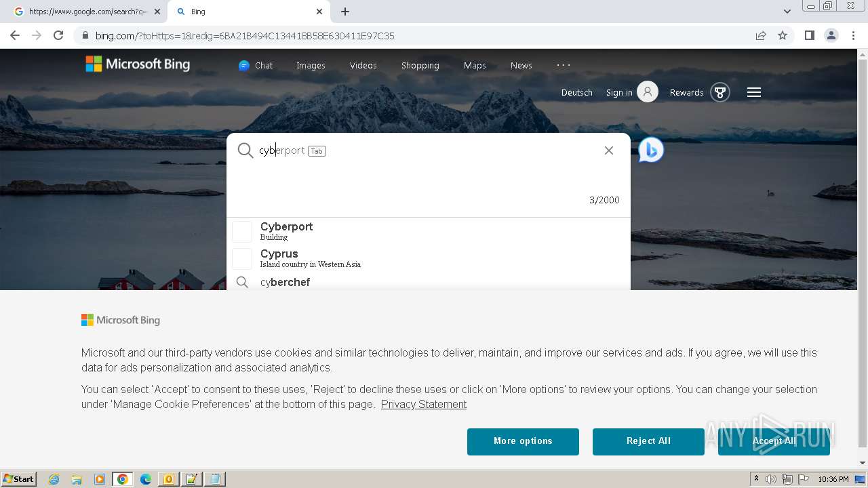Click Accept All cookies button
The height and width of the screenshot is (488, 868).
pos(774,441)
